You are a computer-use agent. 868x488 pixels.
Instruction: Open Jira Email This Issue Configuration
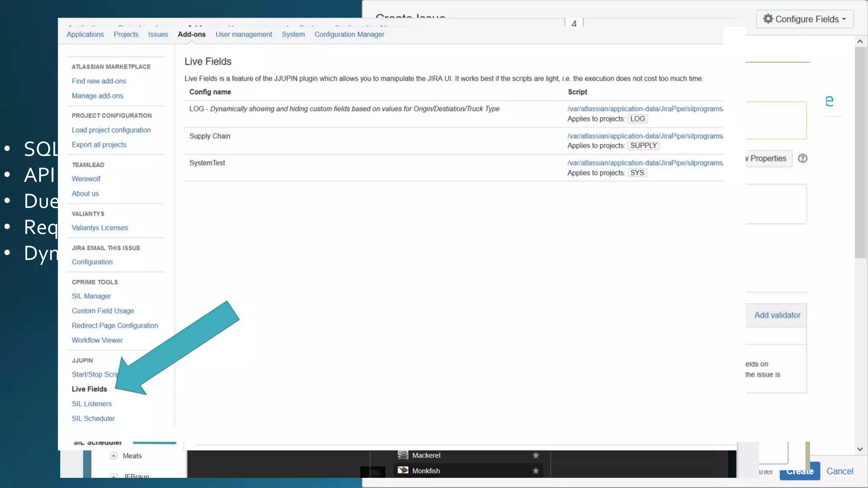point(92,262)
